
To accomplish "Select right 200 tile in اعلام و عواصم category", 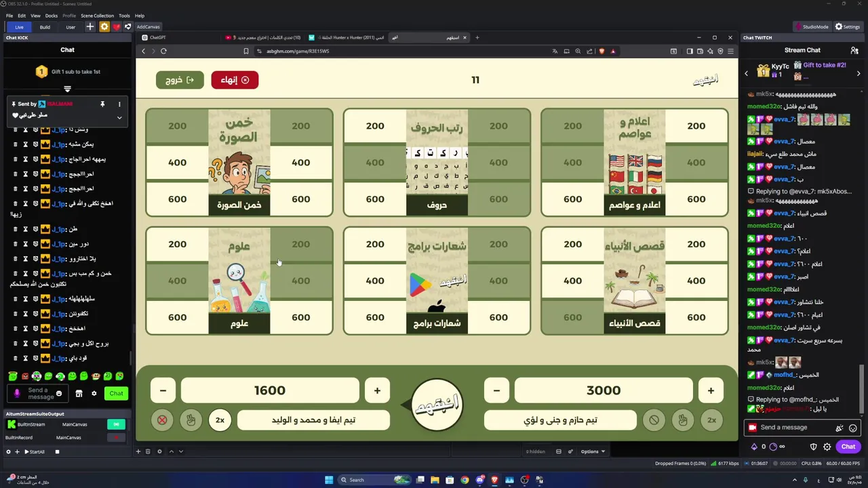I will [696, 126].
